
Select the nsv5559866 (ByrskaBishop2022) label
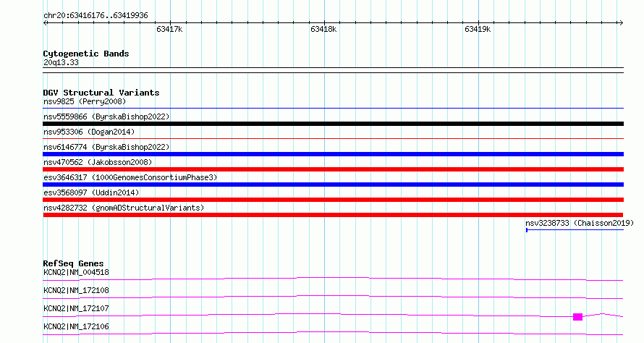click(106, 117)
